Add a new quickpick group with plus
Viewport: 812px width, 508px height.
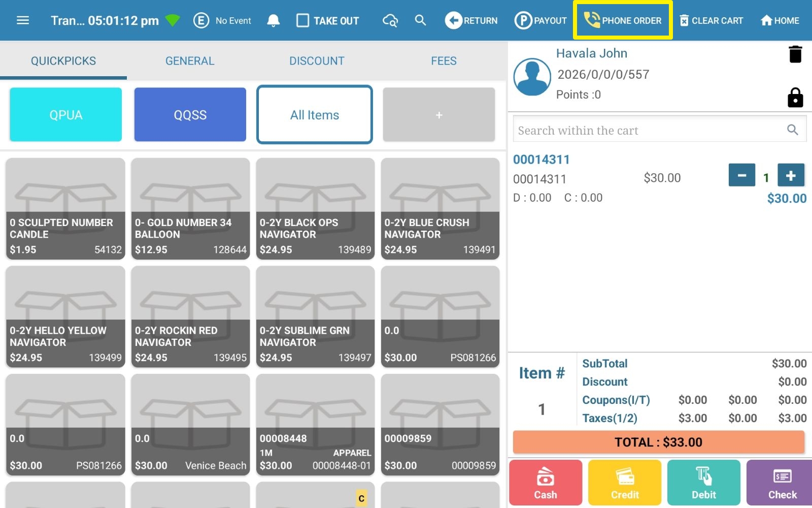click(x=439, y=115)
